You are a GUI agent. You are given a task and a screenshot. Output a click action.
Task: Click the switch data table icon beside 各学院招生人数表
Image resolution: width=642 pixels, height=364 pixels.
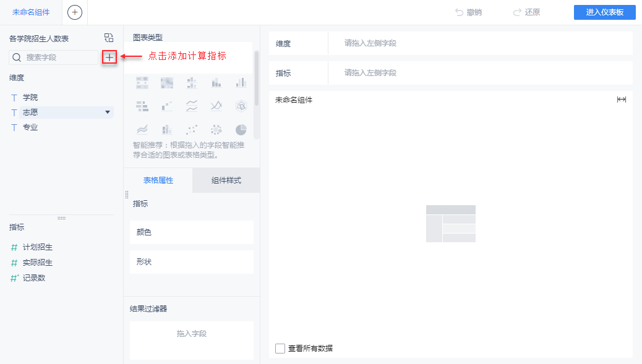(108, 38)
